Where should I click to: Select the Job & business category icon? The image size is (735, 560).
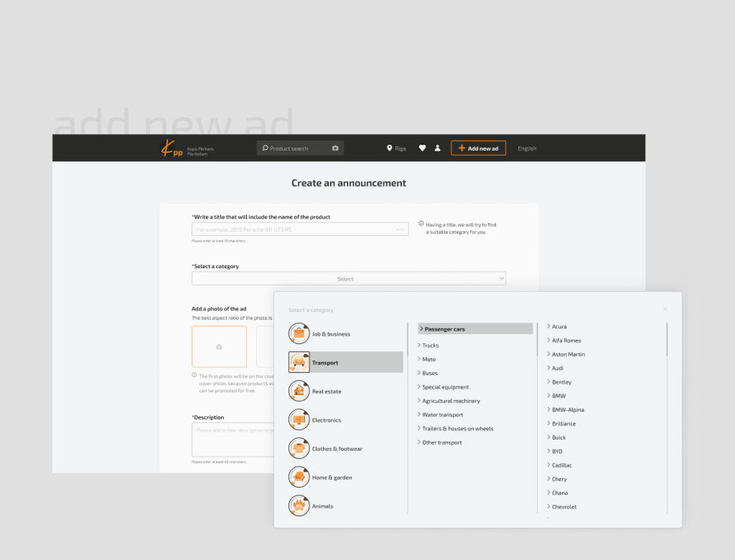coord(299,334)
